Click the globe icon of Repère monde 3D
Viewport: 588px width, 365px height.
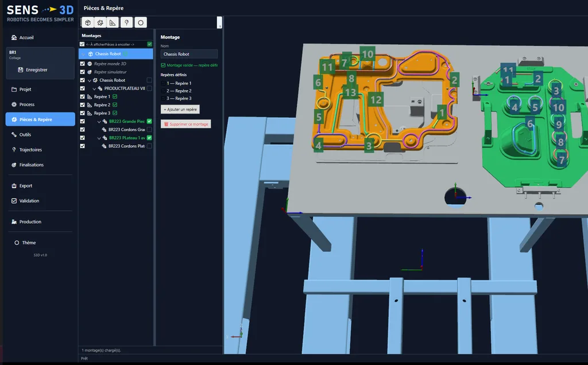point(90,64)
